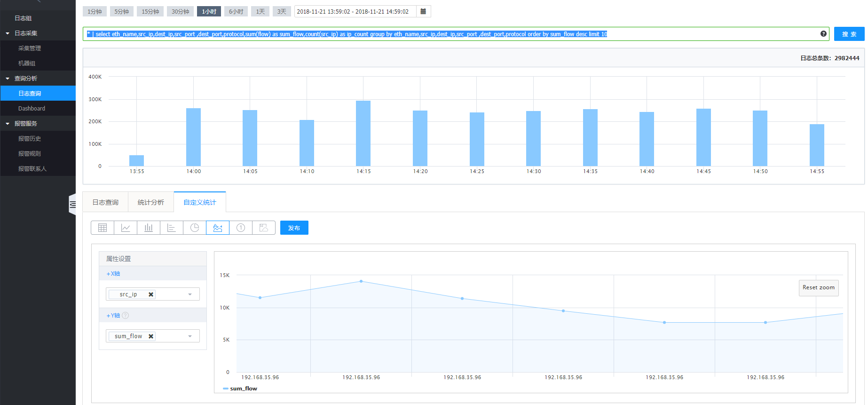Add a field with +Y轴

(x=113, y=316)
